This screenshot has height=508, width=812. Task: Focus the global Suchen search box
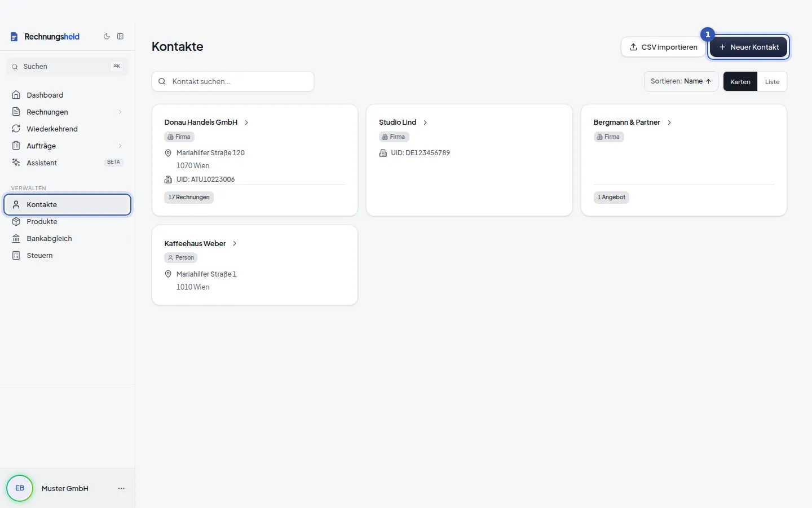coord(68,66)
